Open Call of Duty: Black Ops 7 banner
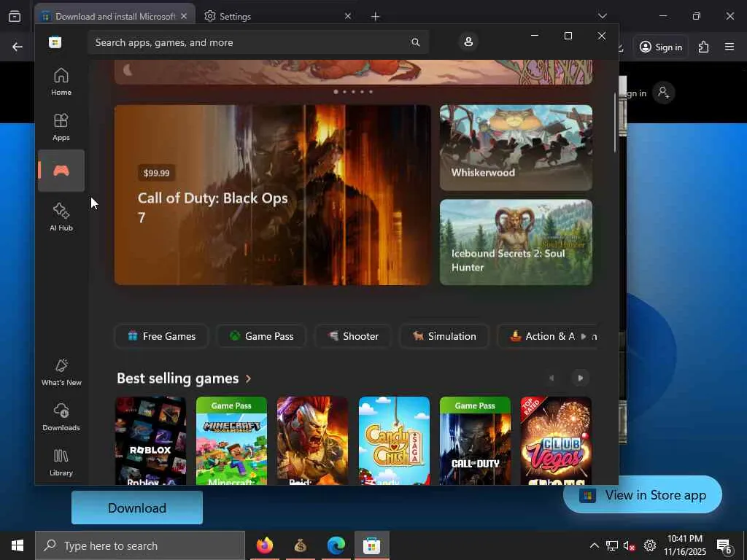Image resolution: width=747 pixels, height=560 pixels. (273, 195)
